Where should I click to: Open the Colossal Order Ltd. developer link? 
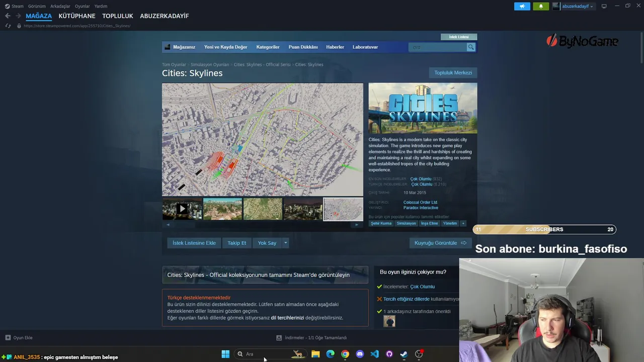point(421,202)
